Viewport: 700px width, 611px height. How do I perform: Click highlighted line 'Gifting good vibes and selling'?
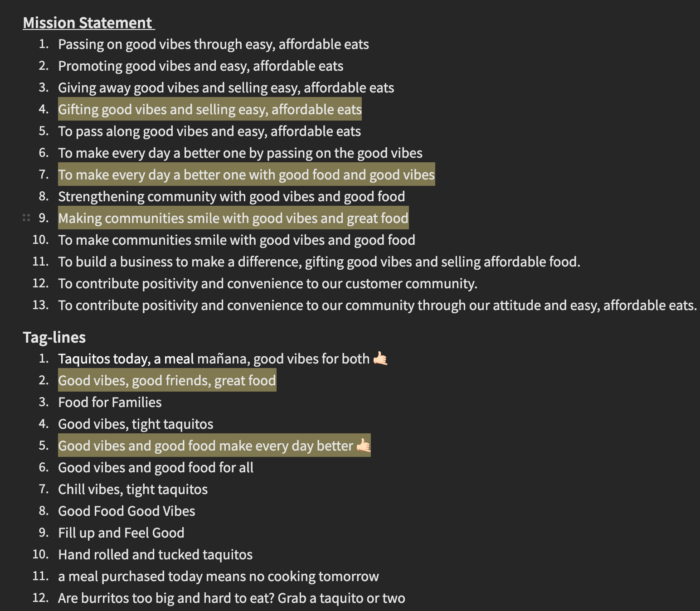click(209, 110)
